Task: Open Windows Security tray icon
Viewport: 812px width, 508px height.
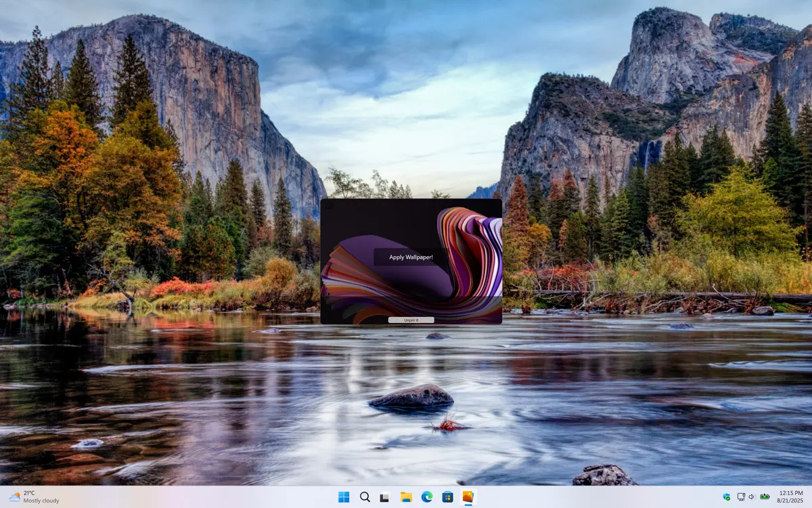Action: [x=727, y=497]
